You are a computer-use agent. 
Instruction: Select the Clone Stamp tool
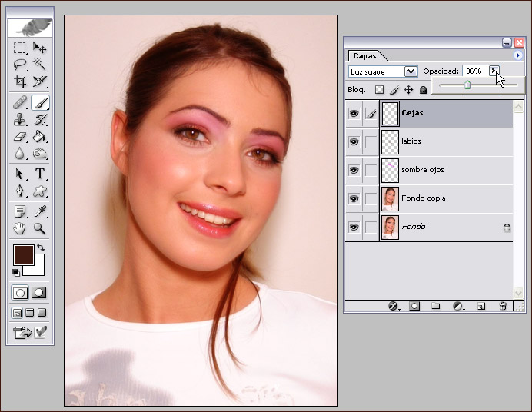pyautogui.click(x=20, y=119)
